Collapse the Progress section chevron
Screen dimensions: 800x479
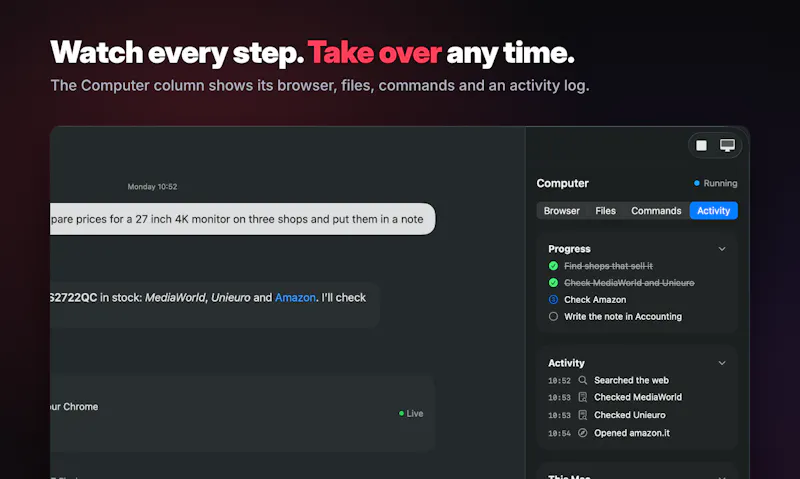pos(722,249)
